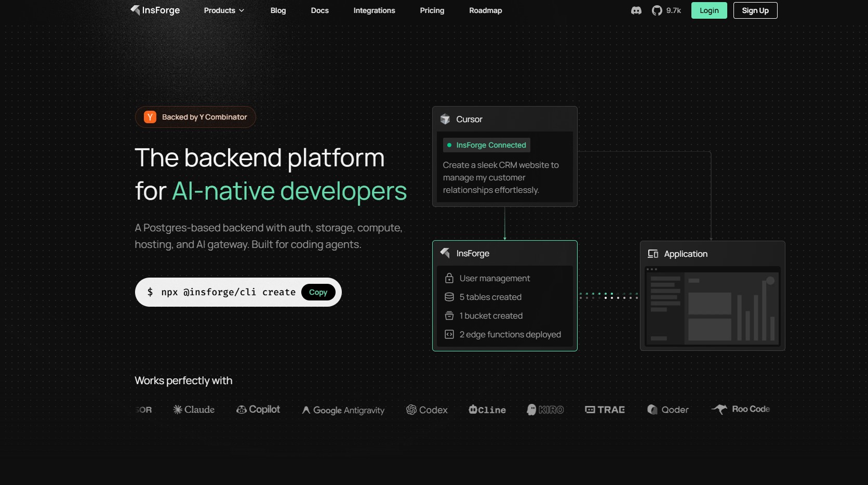Image resolution: width=868 pixels, height=485 pixels.
Task: Click the 'User management' row text
Action: pos(495,279)
